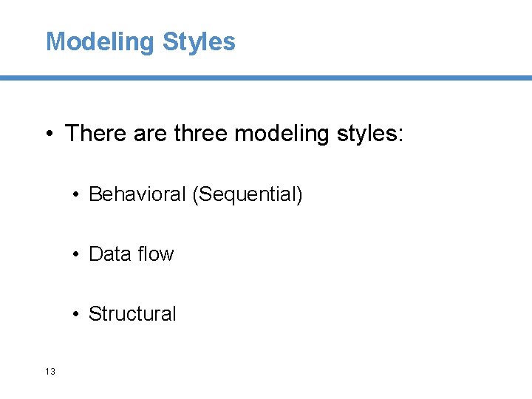
Task: Click the word 'There' starting the main bullet
Action: tap(95, 133)
